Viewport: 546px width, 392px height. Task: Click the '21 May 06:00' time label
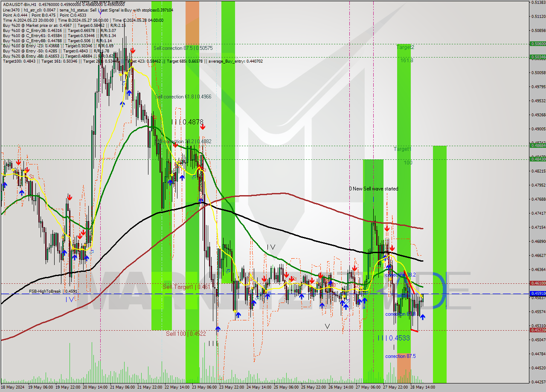point(122,387)
